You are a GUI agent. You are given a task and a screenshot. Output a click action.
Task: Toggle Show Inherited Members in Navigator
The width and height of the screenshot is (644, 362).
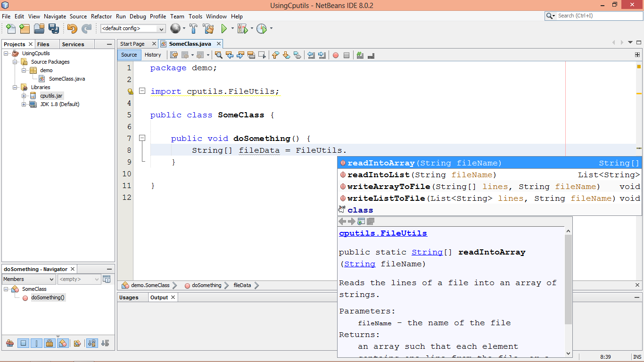(x=9, y=344)
